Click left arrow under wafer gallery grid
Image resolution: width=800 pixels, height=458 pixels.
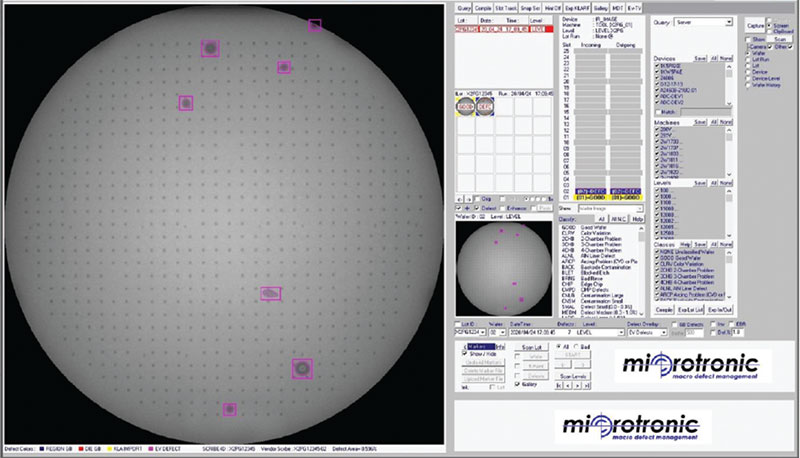click(459, 199)
